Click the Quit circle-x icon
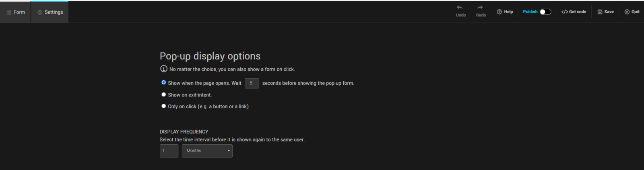Image resolution: width=644 pixels, height=170 pixels. (627, 12)
